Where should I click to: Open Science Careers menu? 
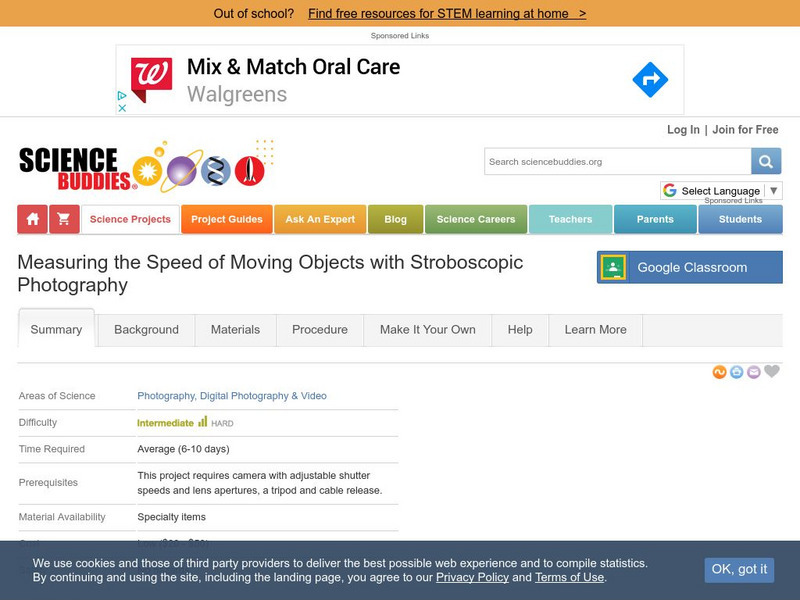click(x=476, y=219)
